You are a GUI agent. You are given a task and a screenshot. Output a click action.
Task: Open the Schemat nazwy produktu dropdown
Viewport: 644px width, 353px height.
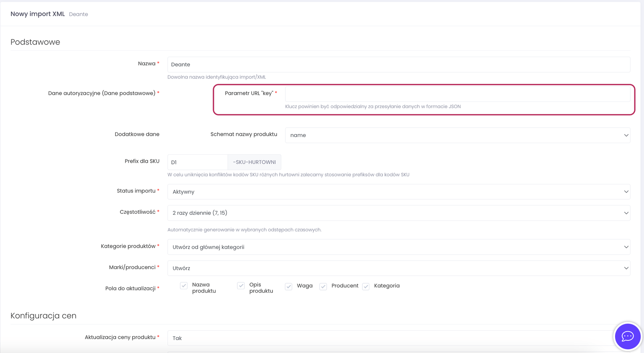[x=457, y=135]
